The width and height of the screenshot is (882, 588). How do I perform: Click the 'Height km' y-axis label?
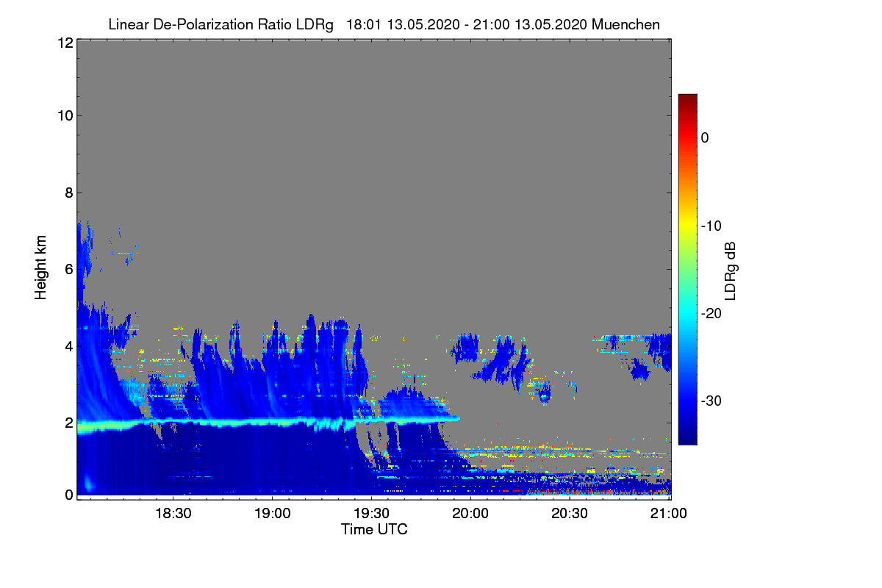[41, 268]
